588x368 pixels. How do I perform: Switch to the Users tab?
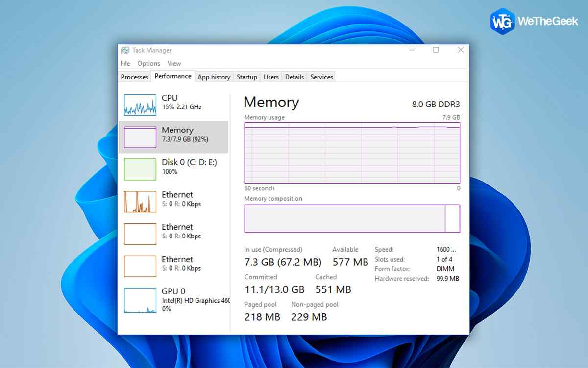point(271,77)
